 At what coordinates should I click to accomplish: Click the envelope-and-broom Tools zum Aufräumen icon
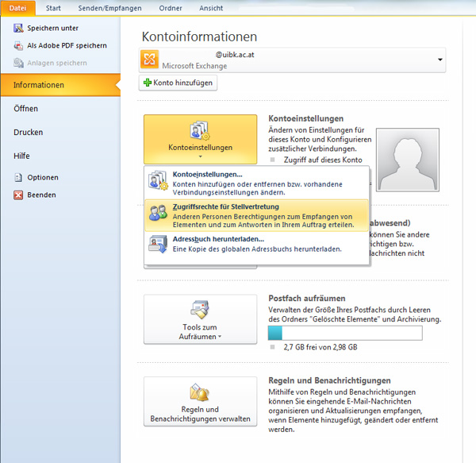[200, 310]
